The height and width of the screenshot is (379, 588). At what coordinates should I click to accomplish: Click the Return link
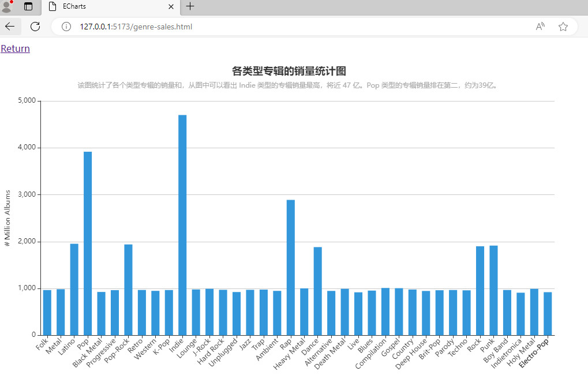(x=16, y=48)
